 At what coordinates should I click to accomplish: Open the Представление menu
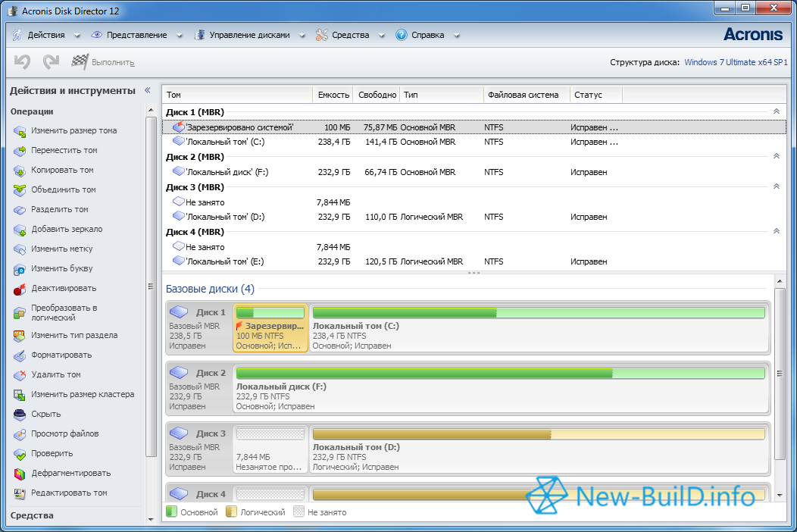136,35
